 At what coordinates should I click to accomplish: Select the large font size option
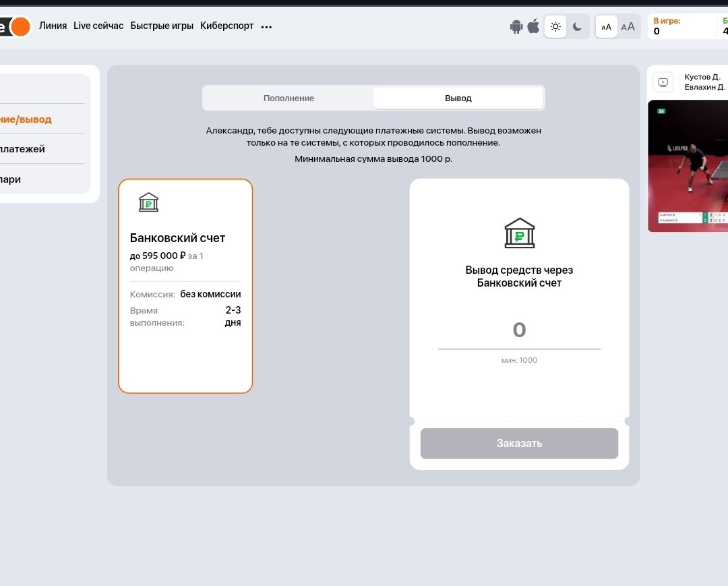click(x=628, y=27)
